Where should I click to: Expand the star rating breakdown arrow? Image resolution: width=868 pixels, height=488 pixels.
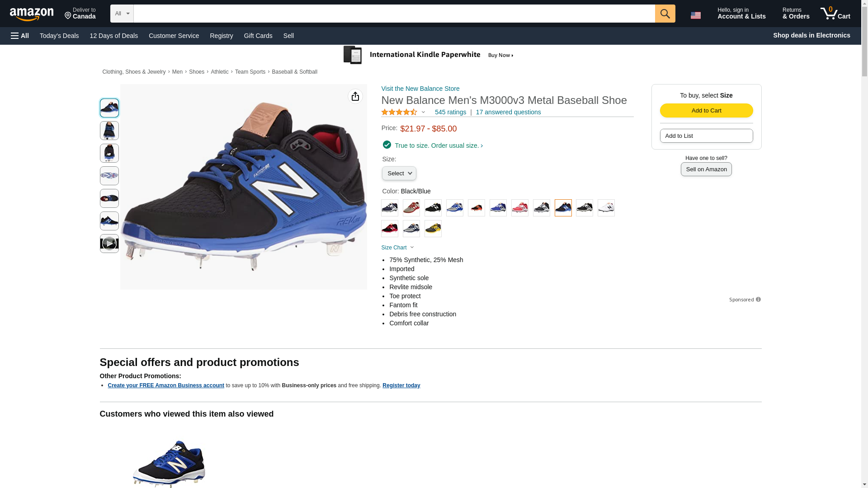click(424, 112)
